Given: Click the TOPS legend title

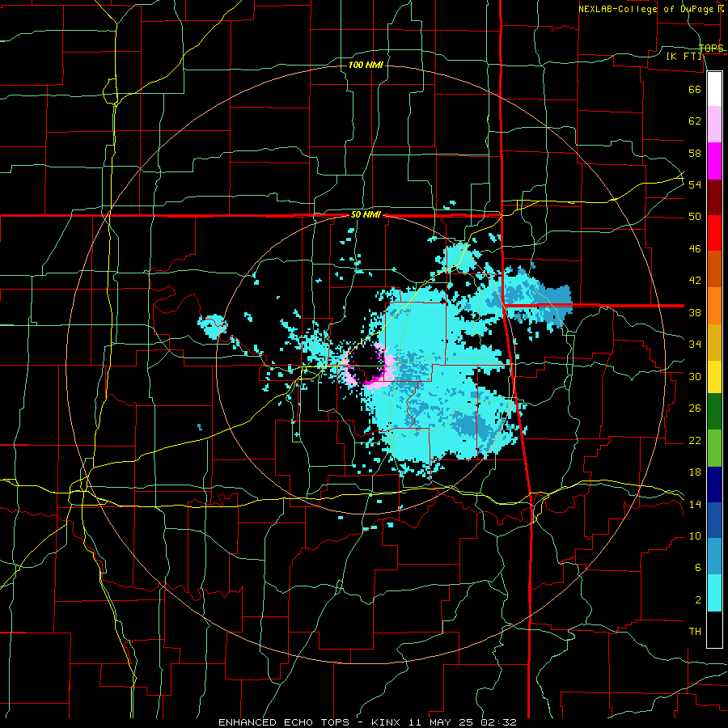Looking at the screenshot, I should (711, 48).
